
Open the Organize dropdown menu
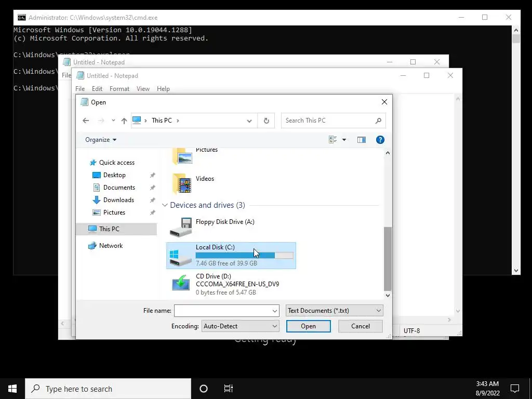[101, 140]
